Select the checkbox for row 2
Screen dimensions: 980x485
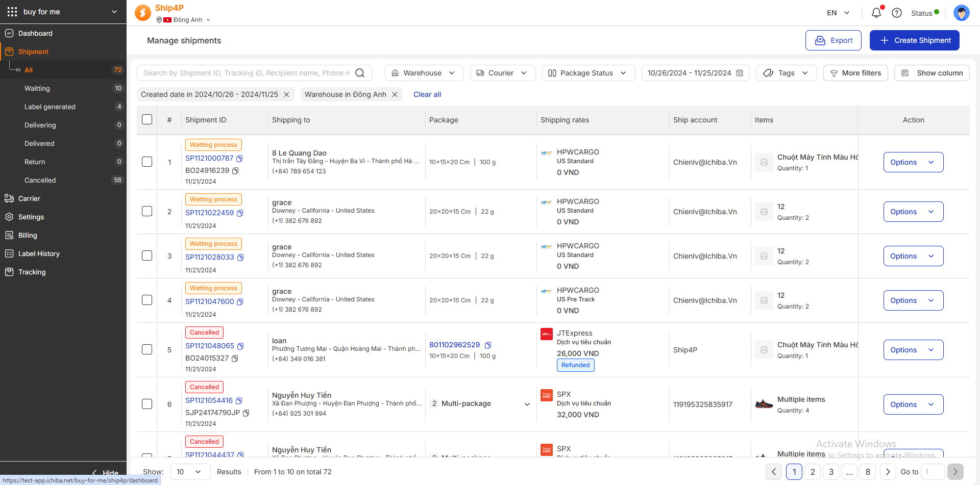tap(147, 211)
